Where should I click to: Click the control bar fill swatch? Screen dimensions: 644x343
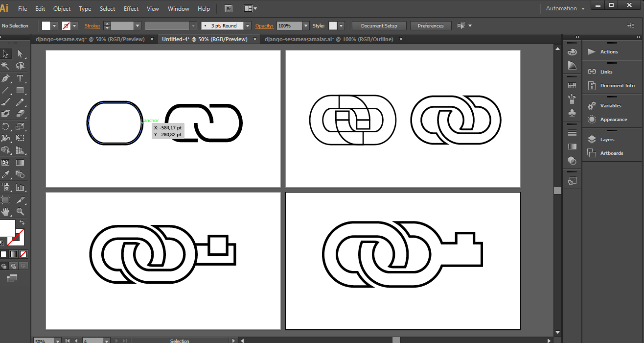46,25
